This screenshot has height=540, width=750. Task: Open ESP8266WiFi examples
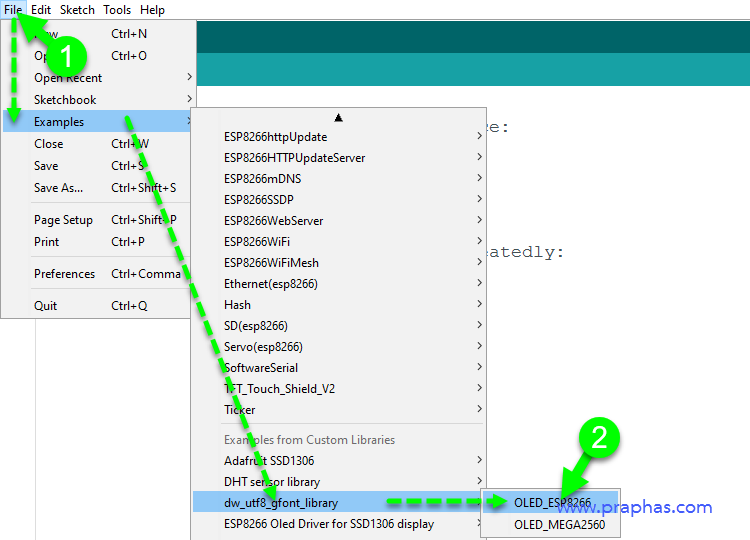(x=339, y=242)
